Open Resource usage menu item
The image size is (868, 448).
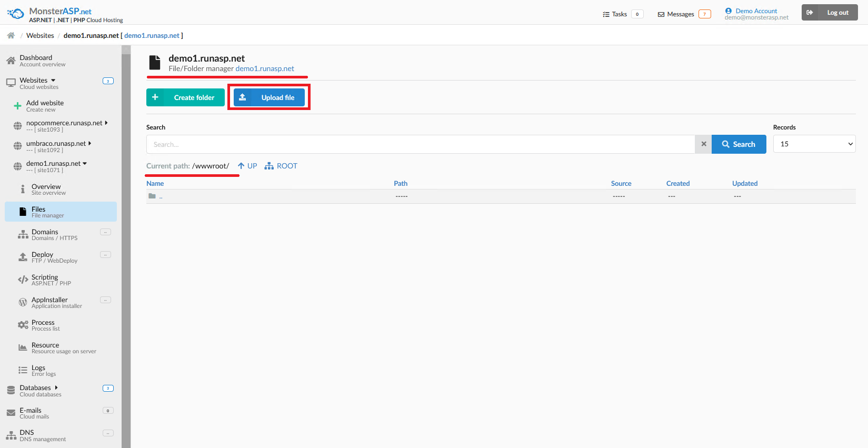pos(61,347)
